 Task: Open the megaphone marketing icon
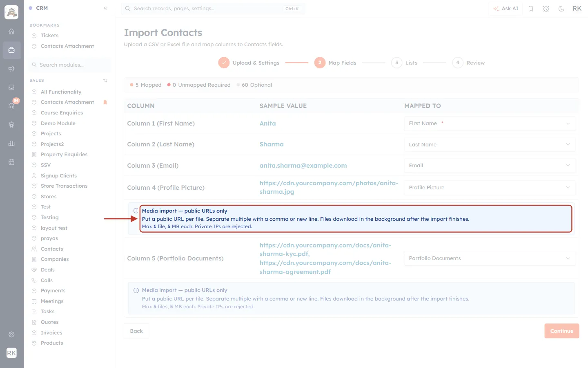coord(11,69)
